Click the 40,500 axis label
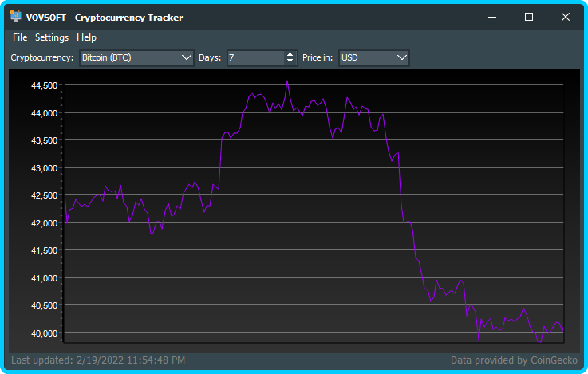 point(44,305)
